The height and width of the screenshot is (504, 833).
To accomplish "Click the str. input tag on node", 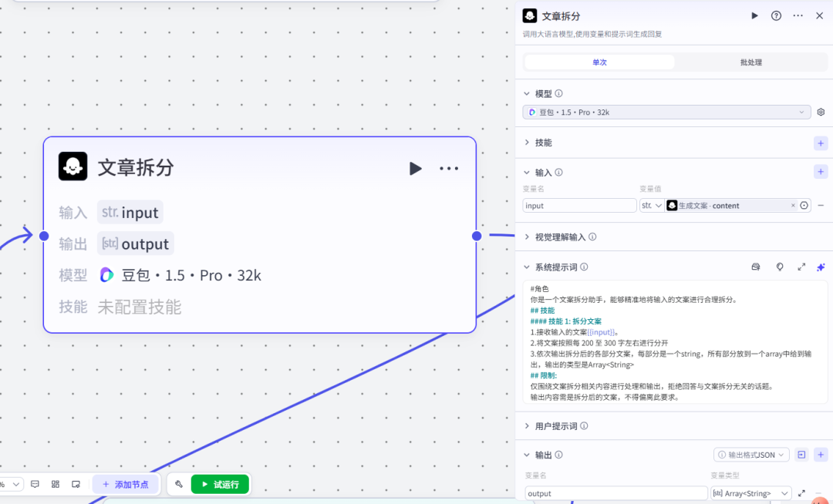I will click(x=130, y=212).
